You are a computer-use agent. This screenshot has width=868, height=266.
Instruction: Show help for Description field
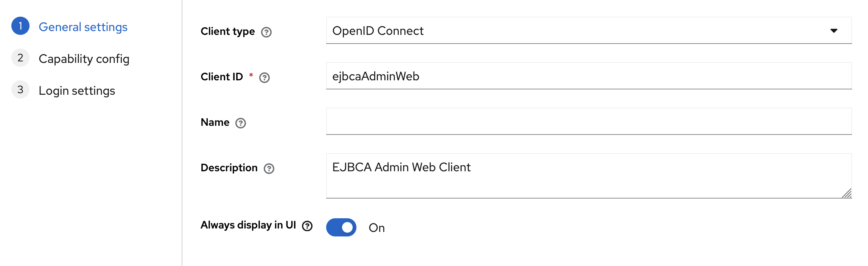(269, 169)
